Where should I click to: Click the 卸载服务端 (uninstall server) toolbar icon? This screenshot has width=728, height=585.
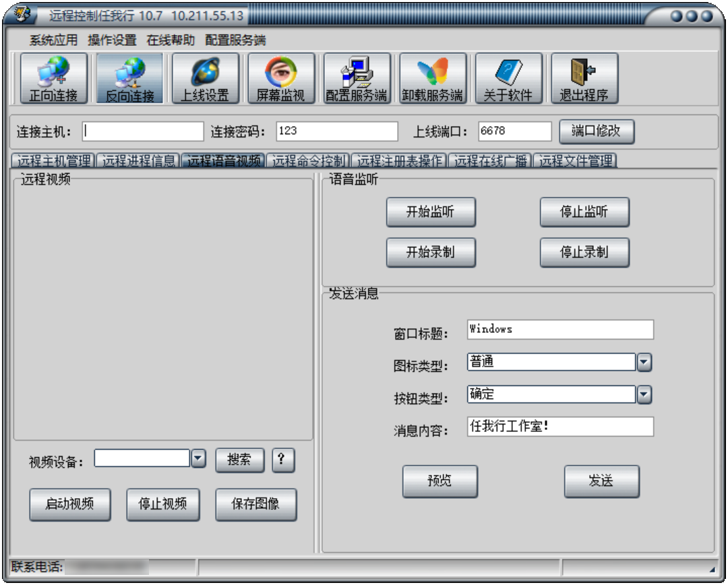[433, 76]
